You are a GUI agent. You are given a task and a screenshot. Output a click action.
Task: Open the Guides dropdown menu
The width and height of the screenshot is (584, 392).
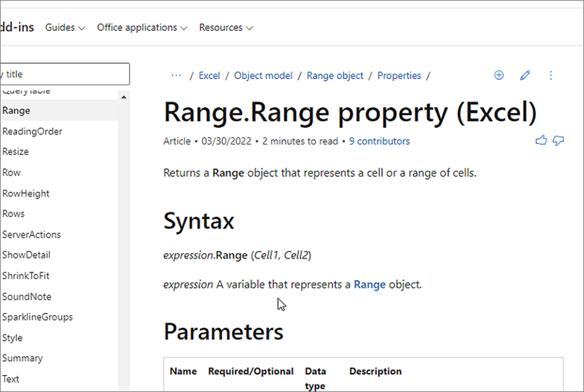tap(65, 28)
